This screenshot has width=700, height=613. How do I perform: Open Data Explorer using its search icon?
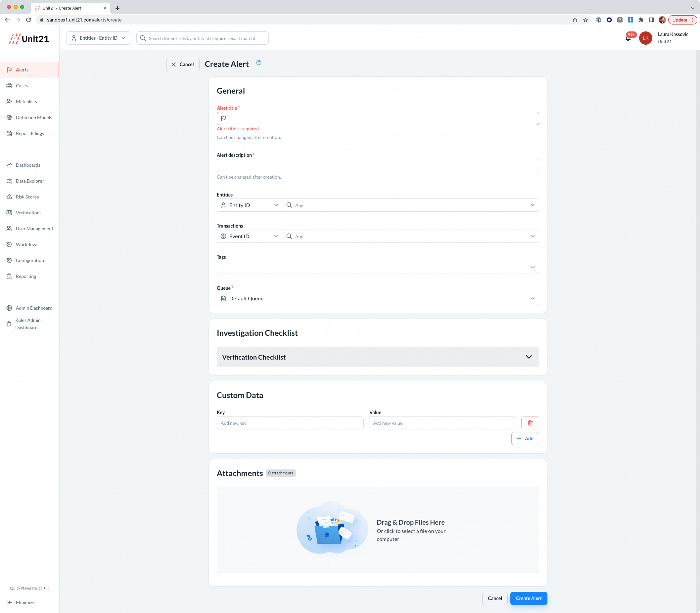click(10, 181)
